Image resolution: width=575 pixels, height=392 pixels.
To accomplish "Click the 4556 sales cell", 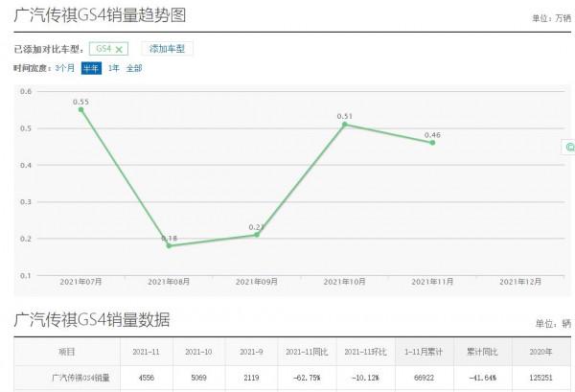I will click(146, 378).
